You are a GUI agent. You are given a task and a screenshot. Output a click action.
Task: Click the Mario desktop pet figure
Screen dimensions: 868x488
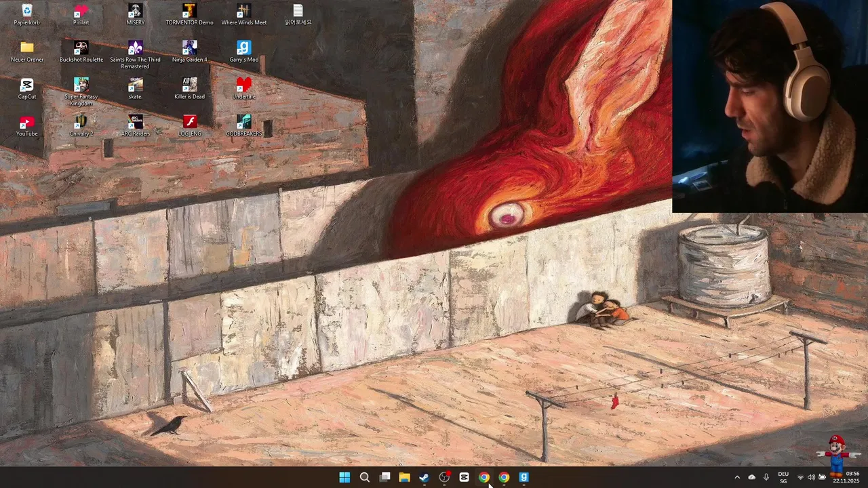pos(836,455)
